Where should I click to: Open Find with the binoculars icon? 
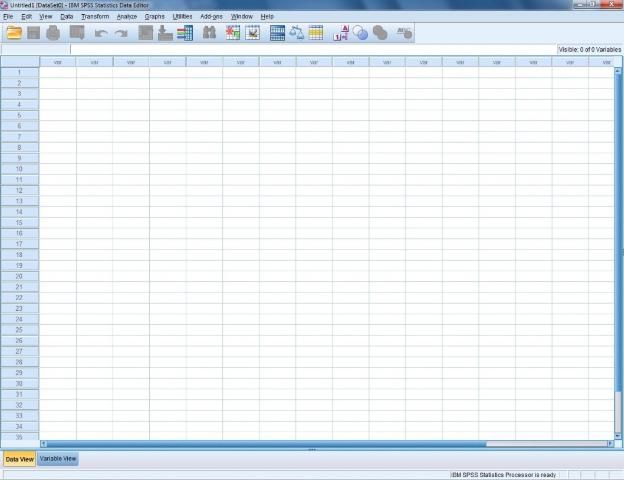[209, 33]
